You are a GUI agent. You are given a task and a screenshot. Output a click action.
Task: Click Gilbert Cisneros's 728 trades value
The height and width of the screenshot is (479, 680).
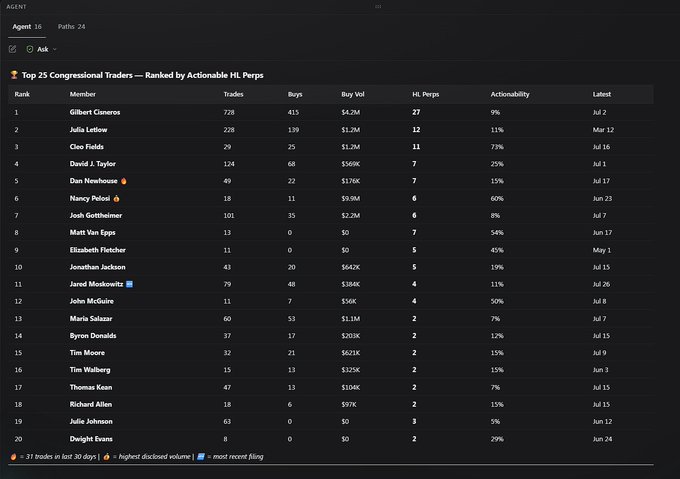[229, 112]
